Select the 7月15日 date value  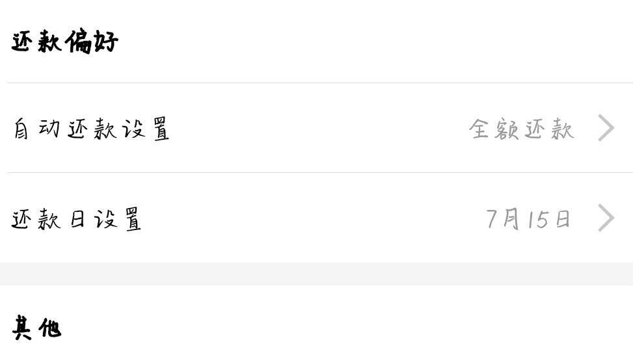point(528,219)
